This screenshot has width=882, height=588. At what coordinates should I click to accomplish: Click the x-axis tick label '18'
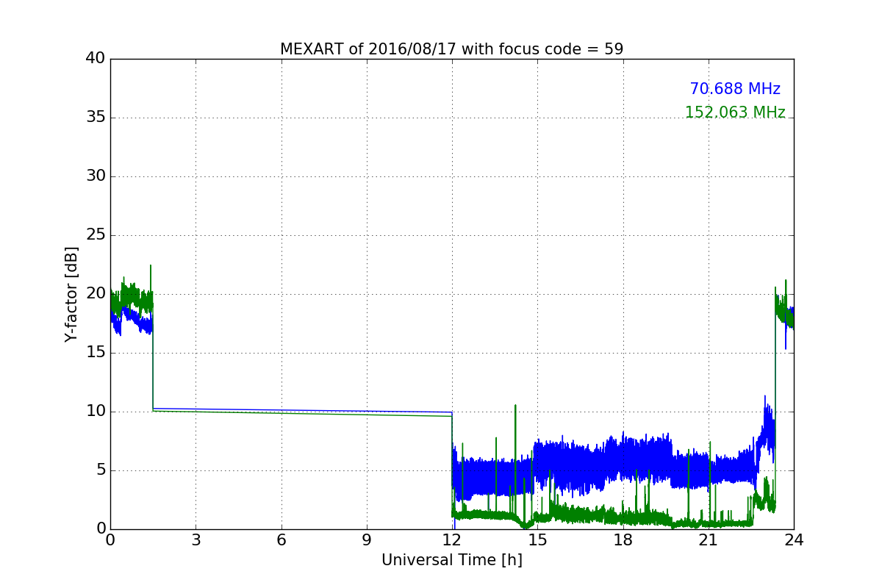[x=623, y=539]
